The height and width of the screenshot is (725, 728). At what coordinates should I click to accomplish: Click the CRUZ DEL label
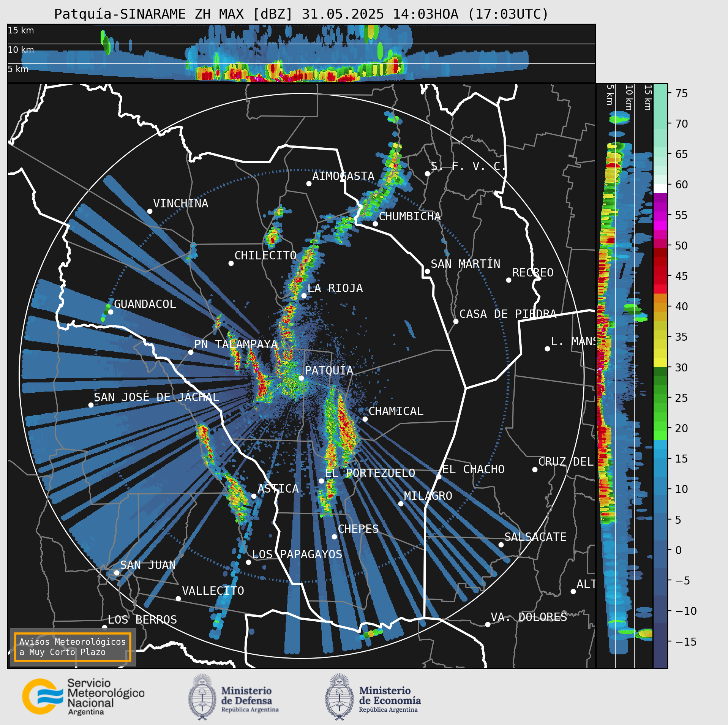click(x=566, y=462)
